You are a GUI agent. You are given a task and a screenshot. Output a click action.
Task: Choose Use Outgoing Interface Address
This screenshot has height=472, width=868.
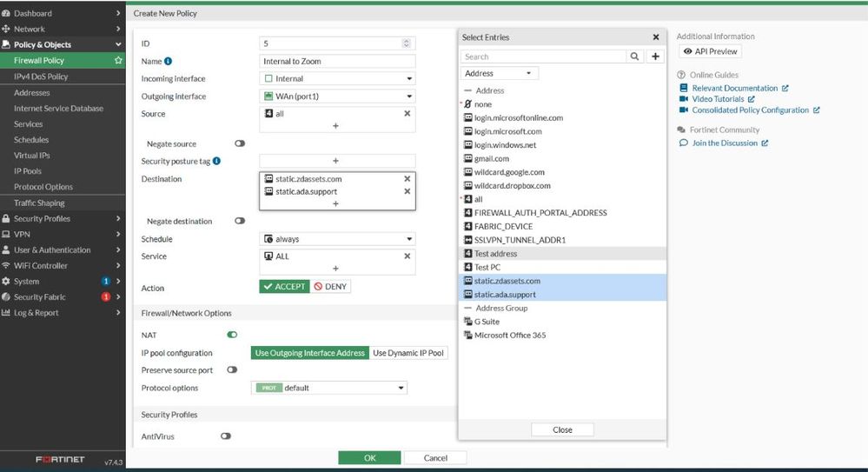(310, 353)
